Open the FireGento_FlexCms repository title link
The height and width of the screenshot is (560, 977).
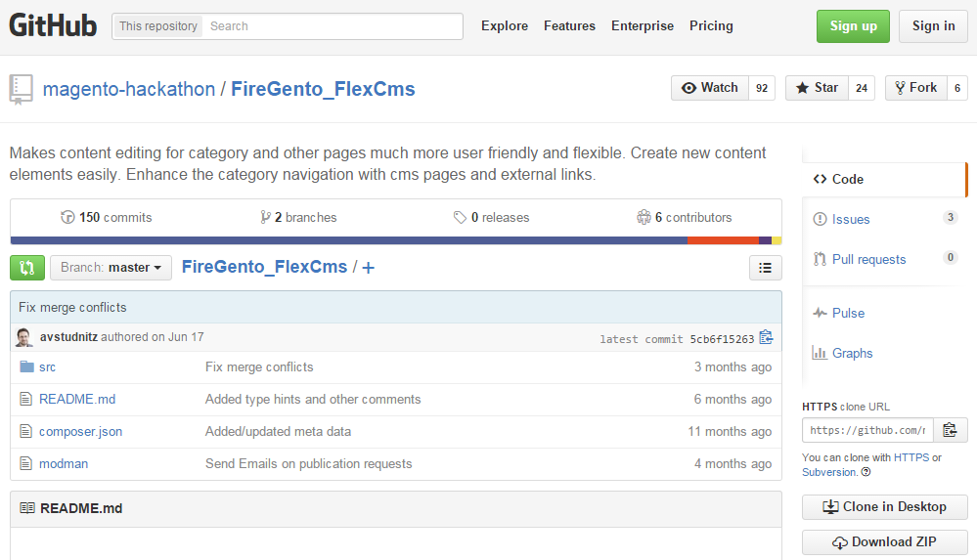click(x=323, y=89)
